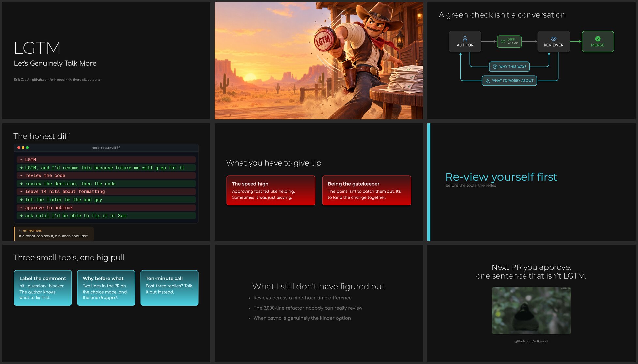
Task: Click the red dot in code-review.diff window
Action: [x=19, y=148]
